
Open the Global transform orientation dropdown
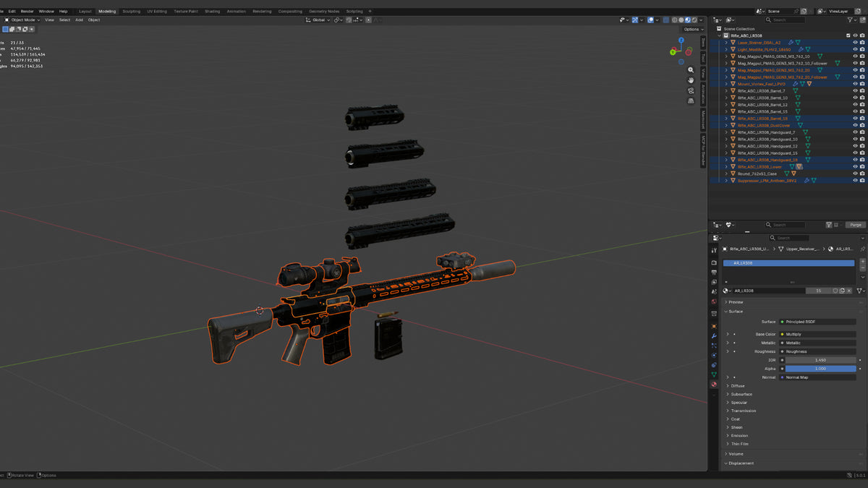317,20
